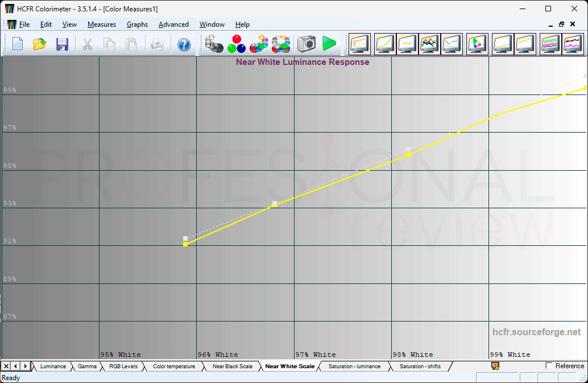Open the File menu
The image size is (588, 383).
[24, 24]
